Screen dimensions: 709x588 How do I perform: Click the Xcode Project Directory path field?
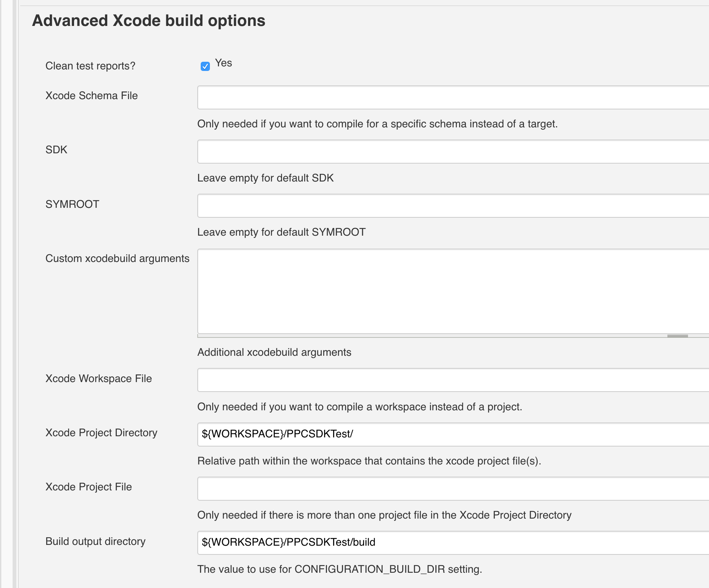[x=452, y=434]
